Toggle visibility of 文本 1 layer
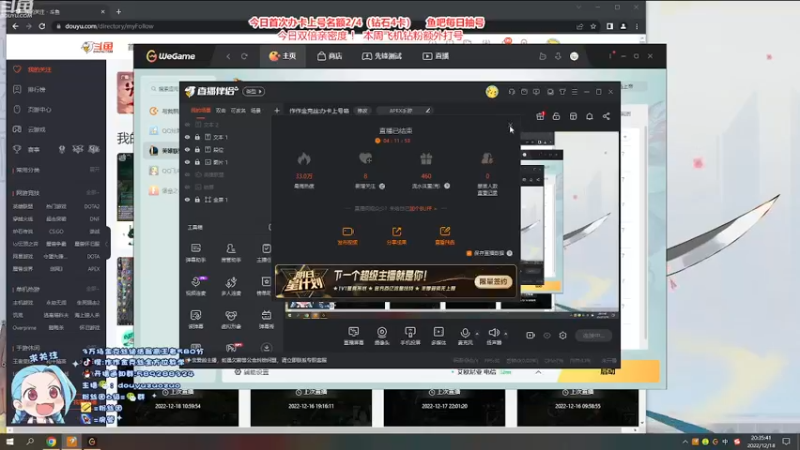The image size is (800, 450). click(x=187, y=137)
